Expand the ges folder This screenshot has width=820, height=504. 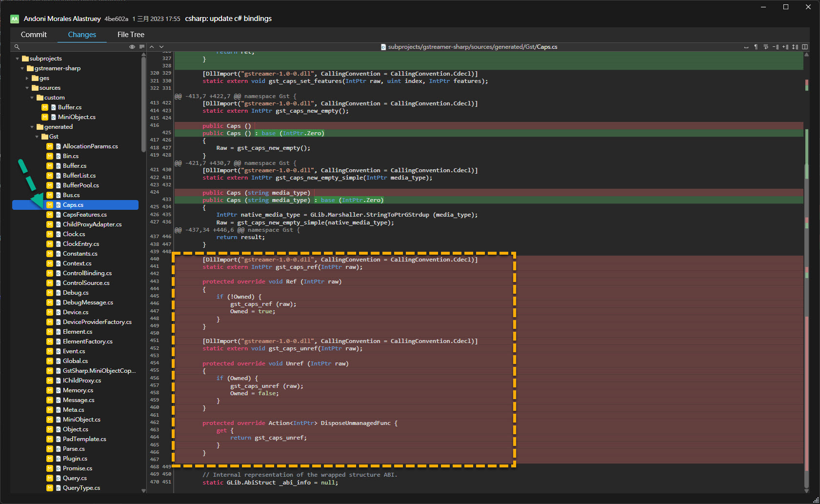[27, 78]
